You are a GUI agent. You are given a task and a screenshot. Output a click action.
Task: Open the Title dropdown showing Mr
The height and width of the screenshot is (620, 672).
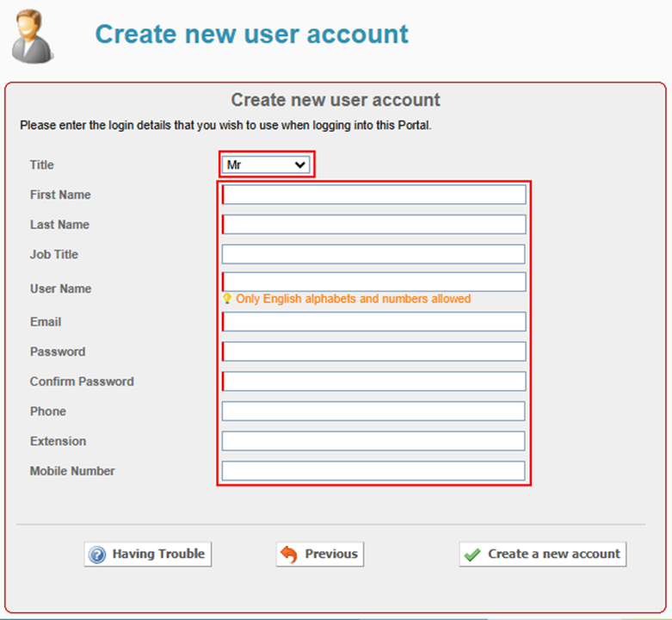(266, 164)
